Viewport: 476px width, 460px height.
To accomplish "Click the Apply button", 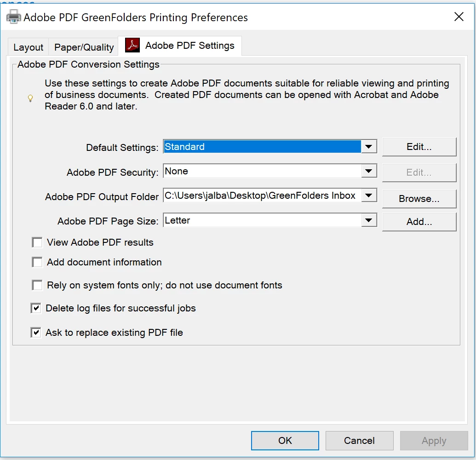I will pos(434,441).
